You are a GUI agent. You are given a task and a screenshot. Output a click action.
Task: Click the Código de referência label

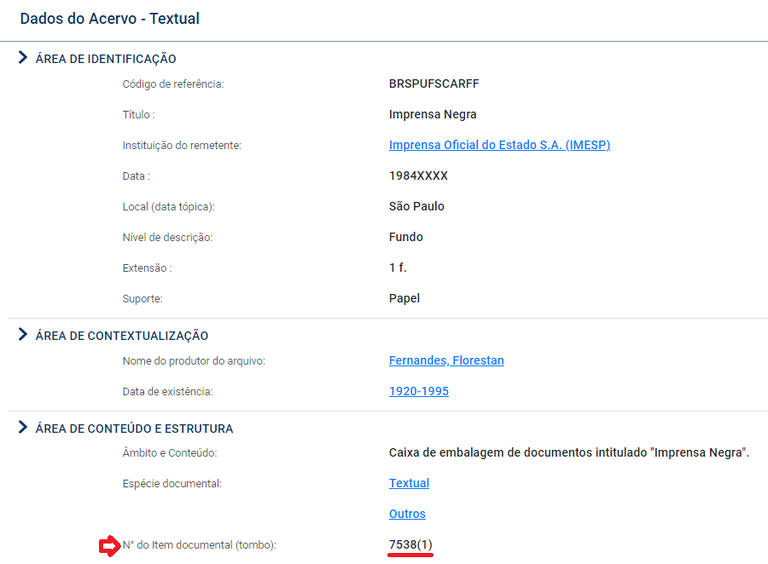pos(173,84)
